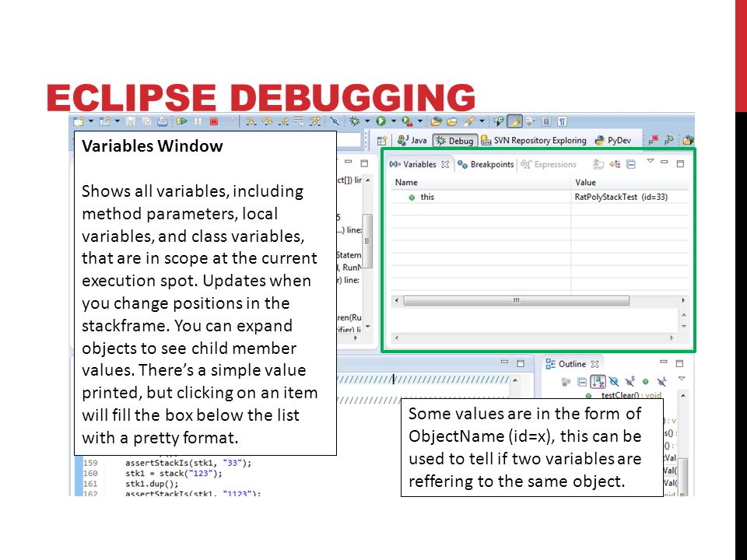This screenshot has width=747, height=560.
Task: Toggle Show Logical Structure icon in Variables
Action: point(615,164)
